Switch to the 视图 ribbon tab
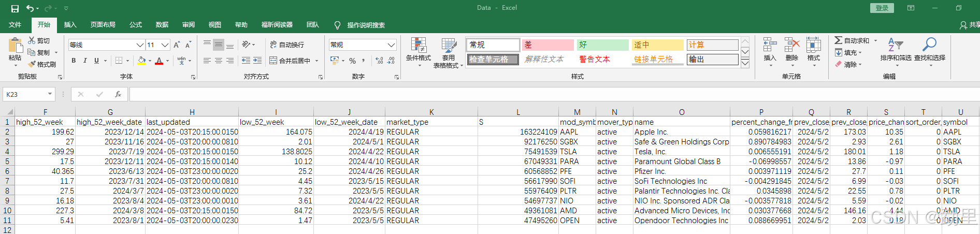Viewport: 980px width, 234px height. tap(215, 25)
